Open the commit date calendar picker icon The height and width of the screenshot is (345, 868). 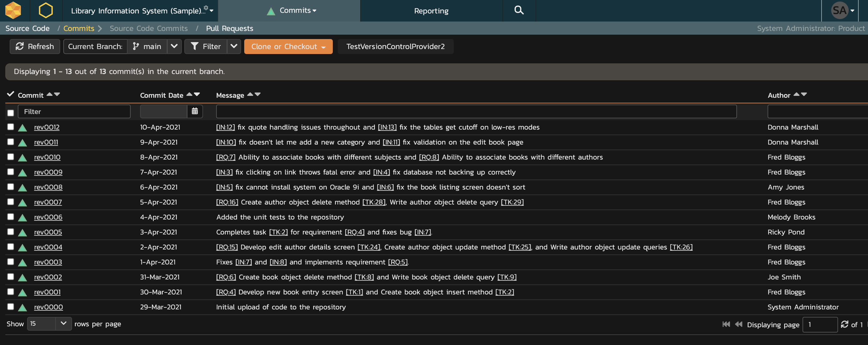pyautogui.click(x=194, y=111)
